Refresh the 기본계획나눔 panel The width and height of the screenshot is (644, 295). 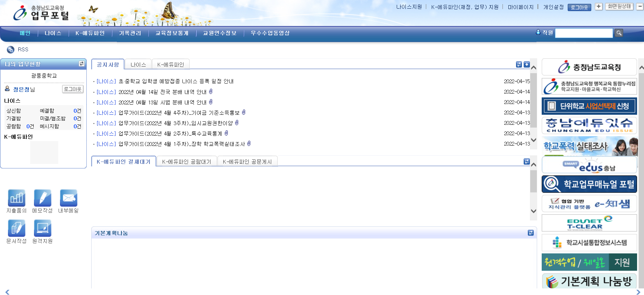(531, 233)
